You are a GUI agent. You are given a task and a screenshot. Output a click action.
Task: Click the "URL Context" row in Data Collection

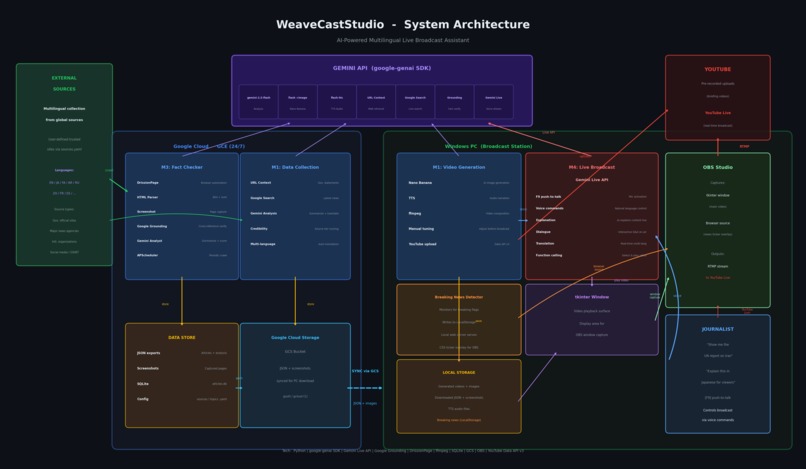[x=295, y=183]
